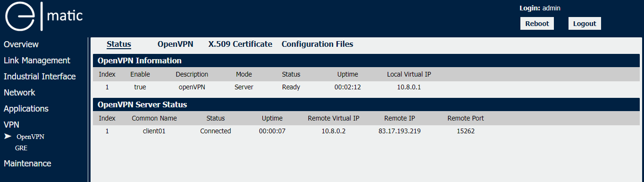Open Link Management in the sidebar
The image size is (644, 182).
click(37, 61)
